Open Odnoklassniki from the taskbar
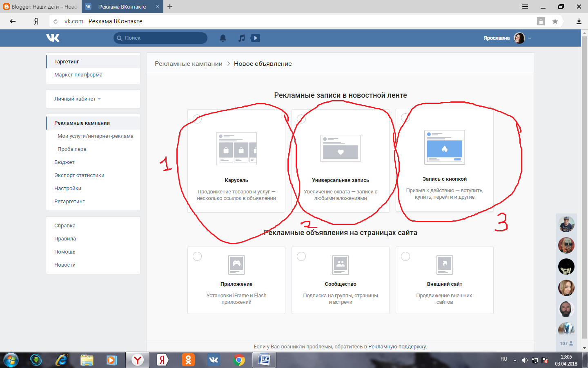Image resolution: width=588 pixels, height=368 pixels. click(188, 360)
